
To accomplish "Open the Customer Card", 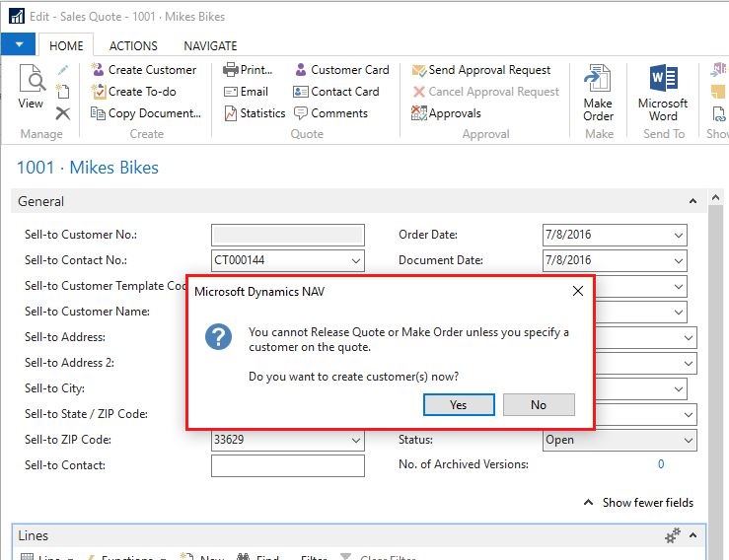I will click(342, 70).
